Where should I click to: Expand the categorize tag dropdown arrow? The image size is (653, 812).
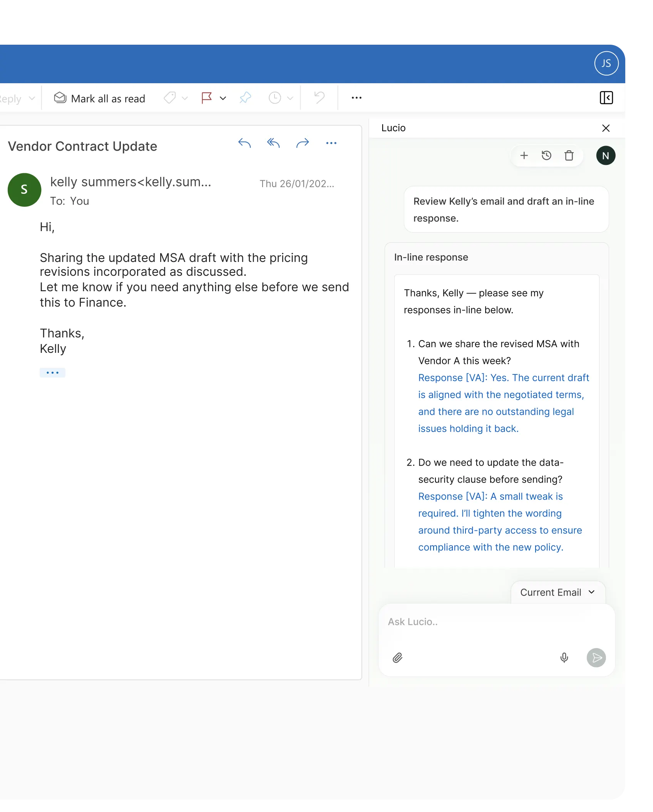coord(185,98)
